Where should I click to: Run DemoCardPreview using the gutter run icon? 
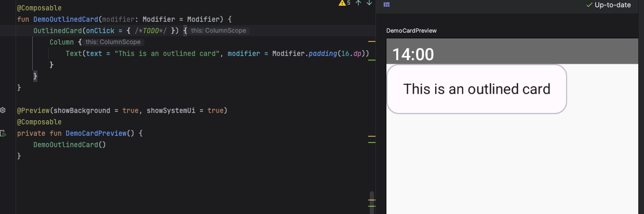coord(3,134)
